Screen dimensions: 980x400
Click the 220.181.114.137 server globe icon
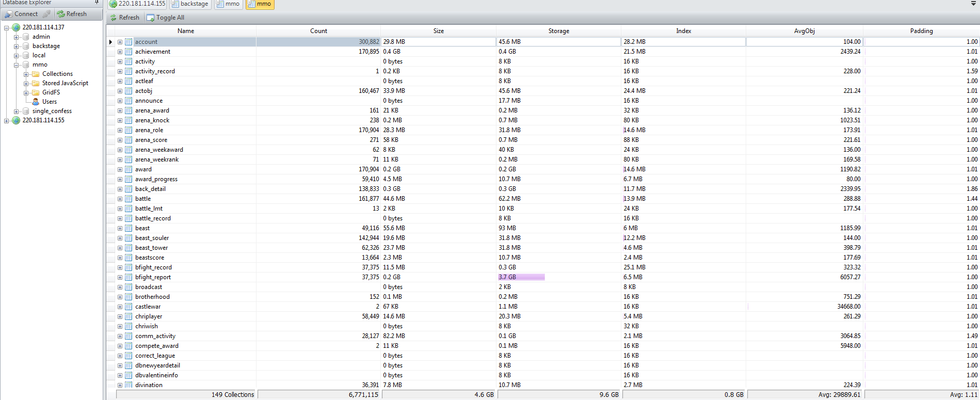coord(16,27)
